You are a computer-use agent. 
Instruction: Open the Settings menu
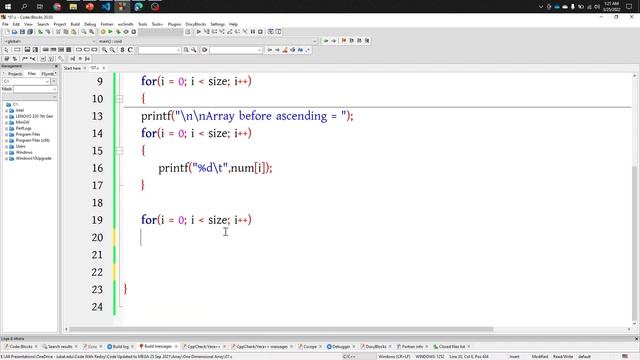pyautogui.click(x=218, y=24)
